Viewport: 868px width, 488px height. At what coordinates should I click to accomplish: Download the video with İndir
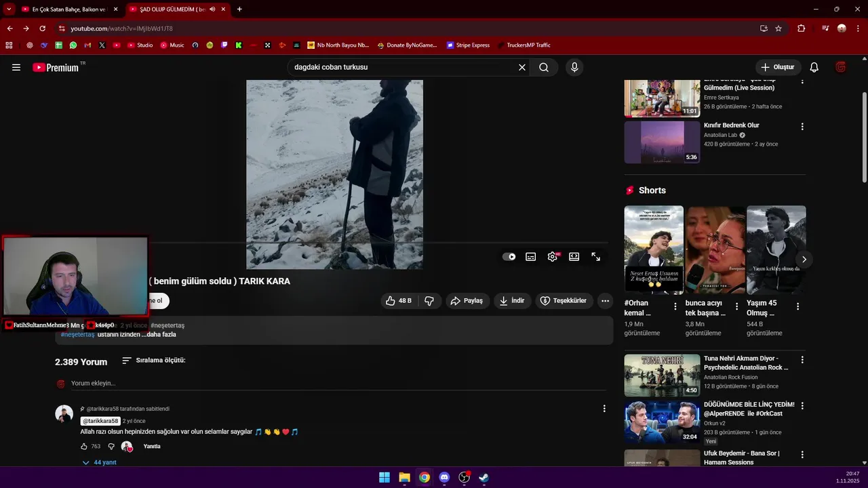(x=512, y=301)
